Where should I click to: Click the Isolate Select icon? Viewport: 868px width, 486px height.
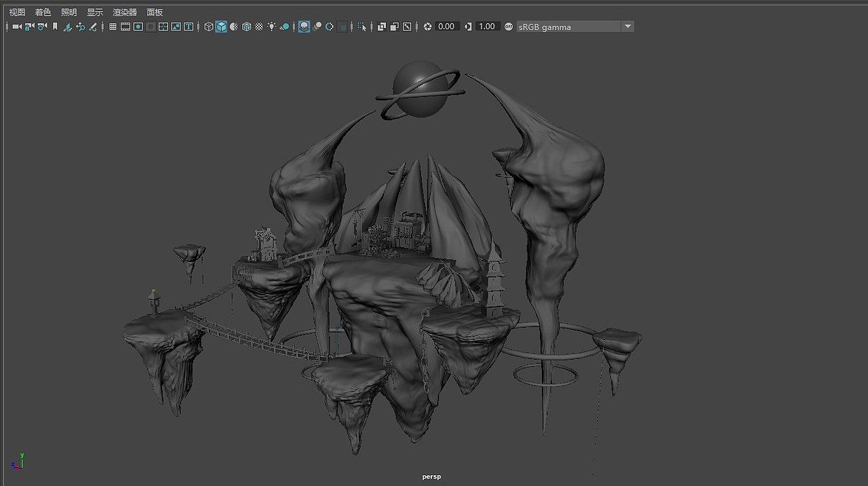(x=362, y=26)
